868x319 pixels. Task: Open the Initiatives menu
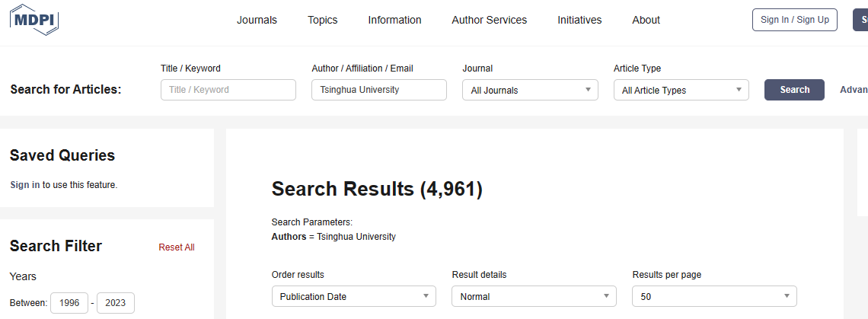[579, 20]
